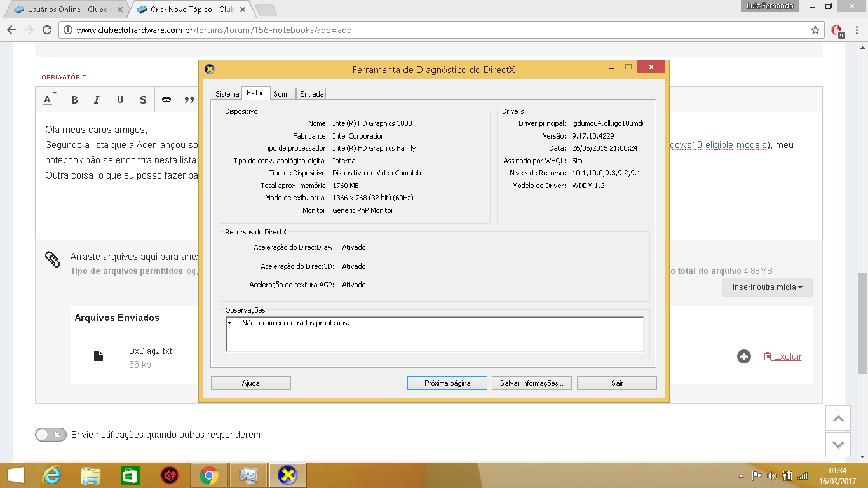Click the plus icon for DxDiag2.txt
Viewport: 868px width, 488px height.
click(x=744, y=356)
